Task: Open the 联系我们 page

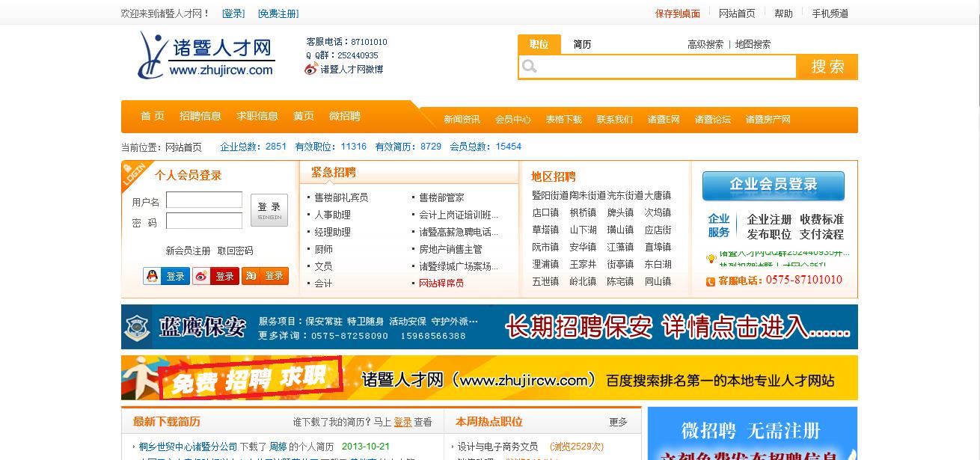Action: [x=615, y=120]
